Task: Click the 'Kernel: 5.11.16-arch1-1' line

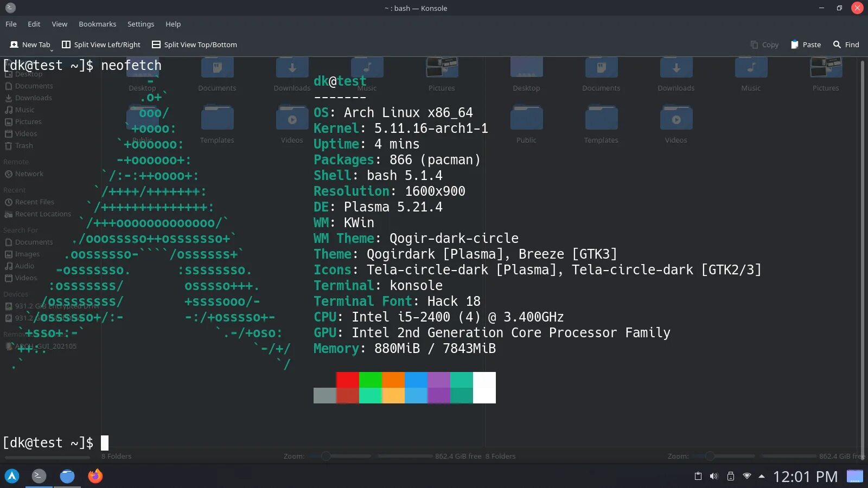Action: pyautogui.click(x=401, y=129)
